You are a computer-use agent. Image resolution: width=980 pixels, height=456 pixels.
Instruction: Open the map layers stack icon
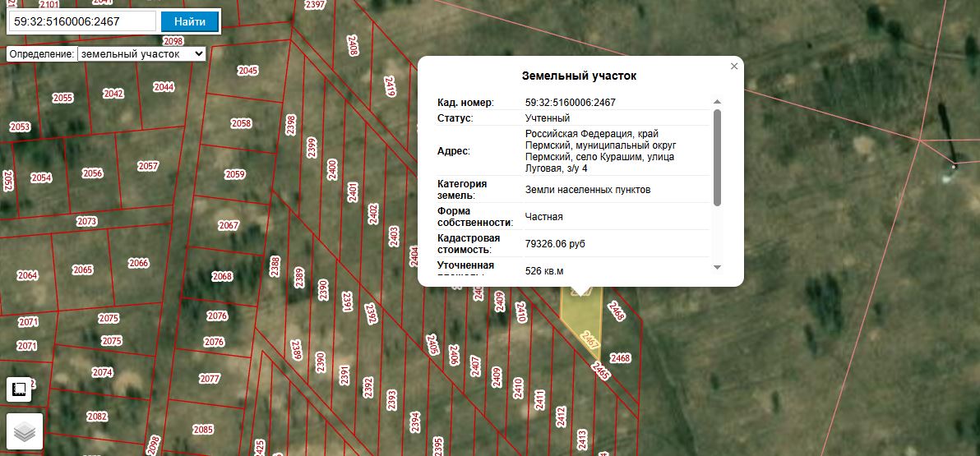pos(25,431)
